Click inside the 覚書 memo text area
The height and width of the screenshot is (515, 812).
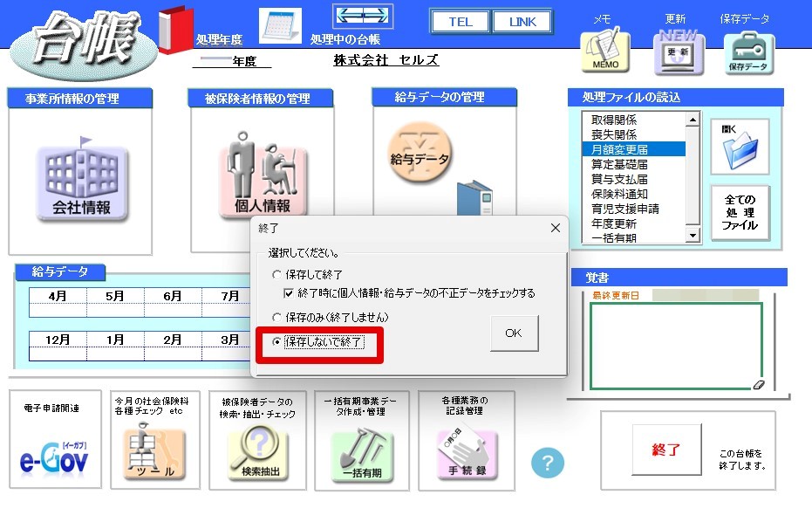[676, 346]
